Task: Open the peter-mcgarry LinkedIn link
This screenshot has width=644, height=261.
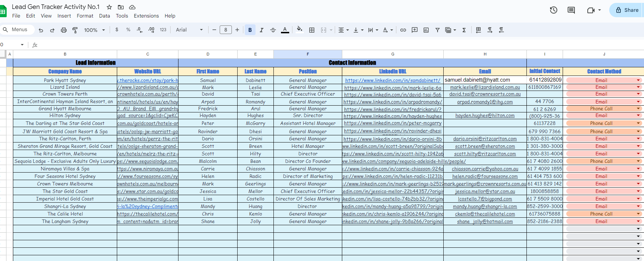Action: point(393,123)
